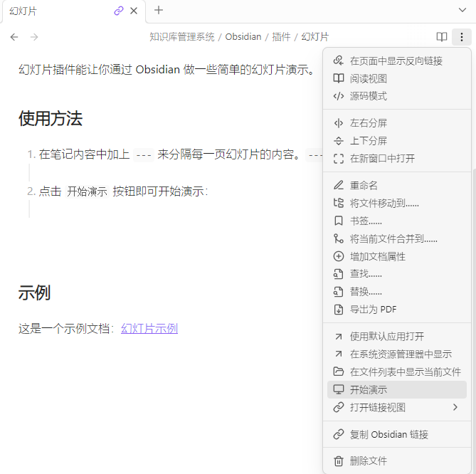The width and height of the screenshot is (476, 474).
Task: Click the 示例 heading
Action: click(34, 293)
